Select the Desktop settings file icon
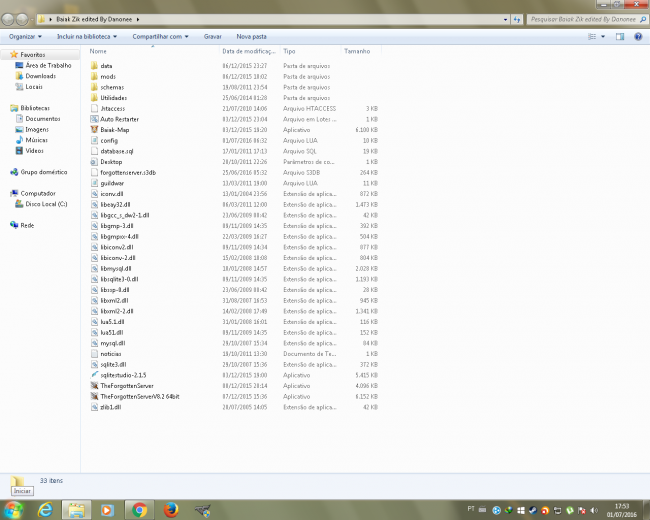 (x=94, y=162)
